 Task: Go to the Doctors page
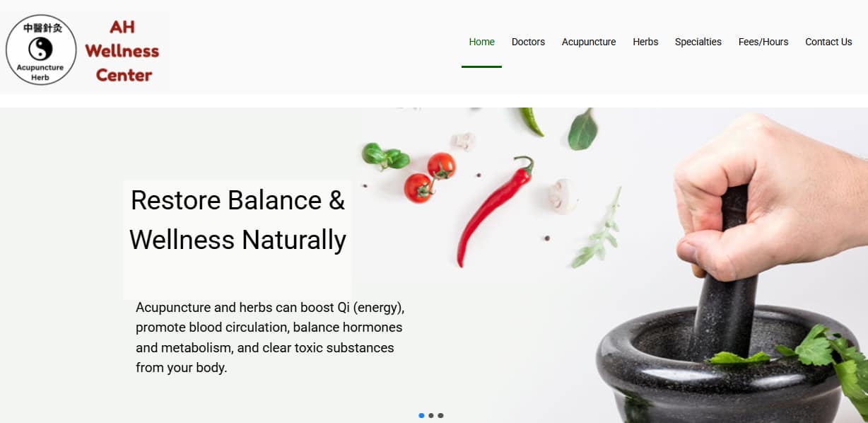pos(528,42)
